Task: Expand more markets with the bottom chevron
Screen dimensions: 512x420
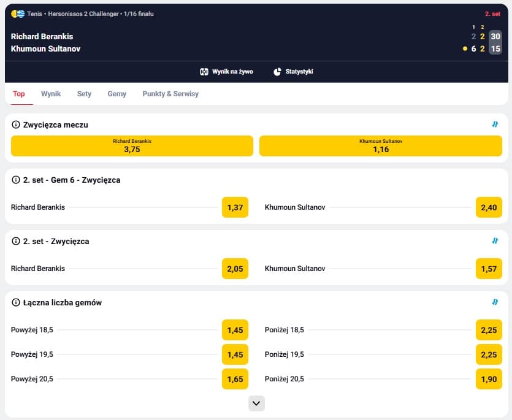Action: pyautogui.click(x=256, y=403)
